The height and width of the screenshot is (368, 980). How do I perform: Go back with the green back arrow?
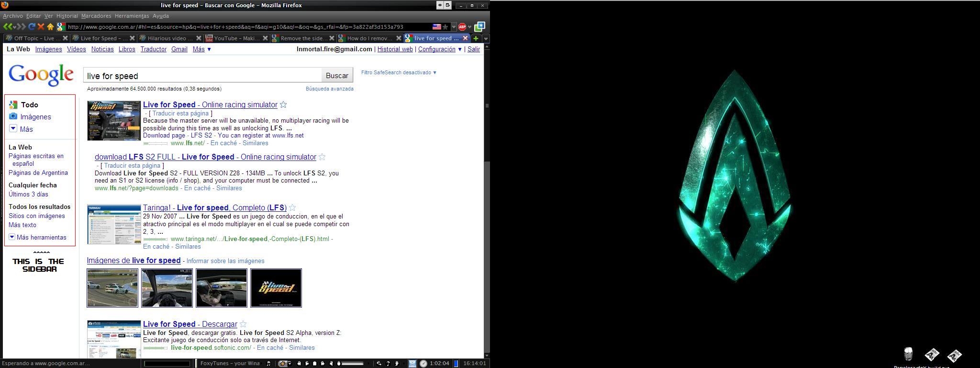coord(7,27)
